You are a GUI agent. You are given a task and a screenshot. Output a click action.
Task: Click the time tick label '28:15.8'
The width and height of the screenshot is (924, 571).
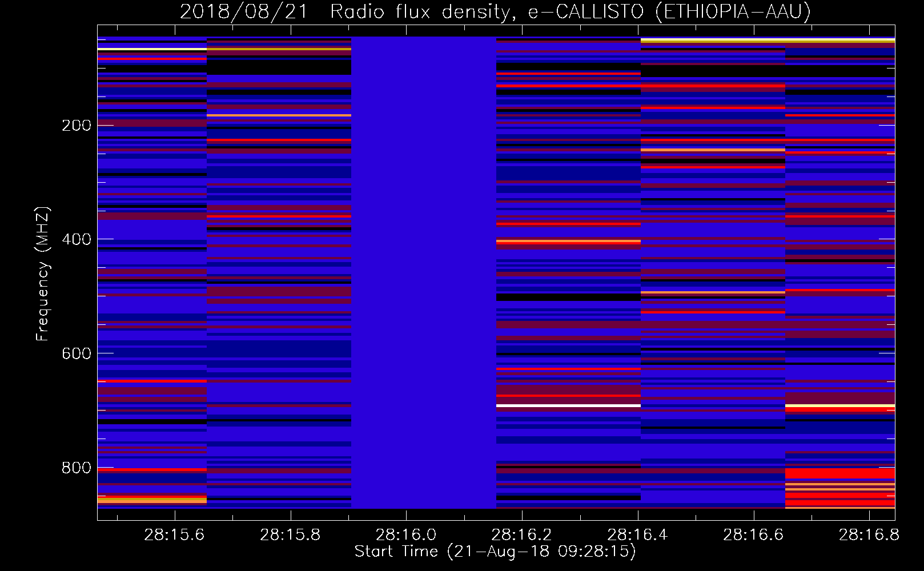290,534
